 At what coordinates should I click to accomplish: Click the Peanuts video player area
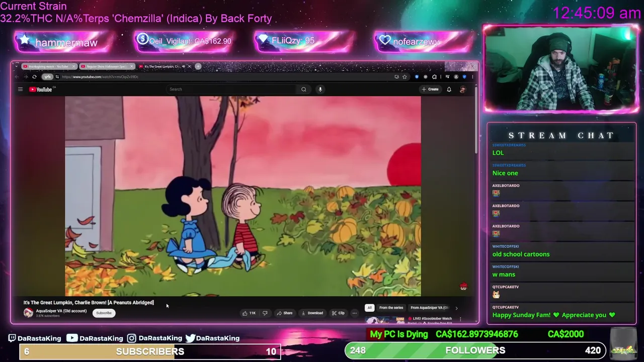point(243,196)
